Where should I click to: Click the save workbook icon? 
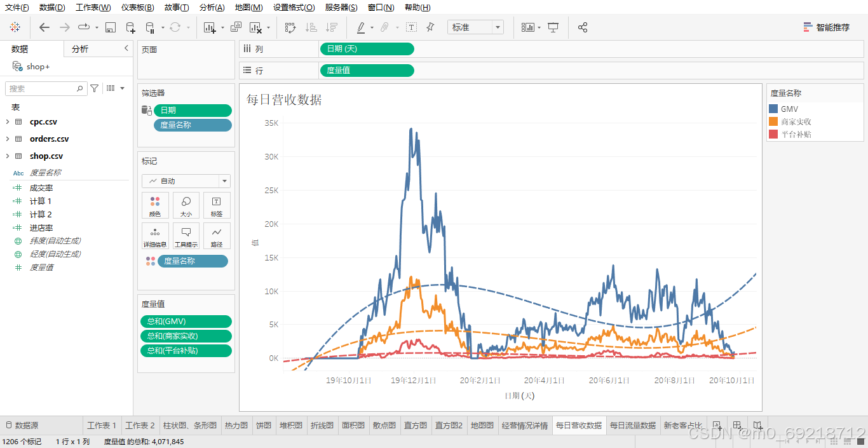(109, 27)
